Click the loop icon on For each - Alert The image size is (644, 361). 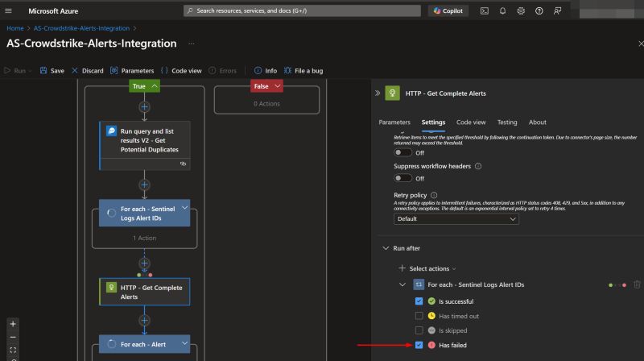(111, 344)
